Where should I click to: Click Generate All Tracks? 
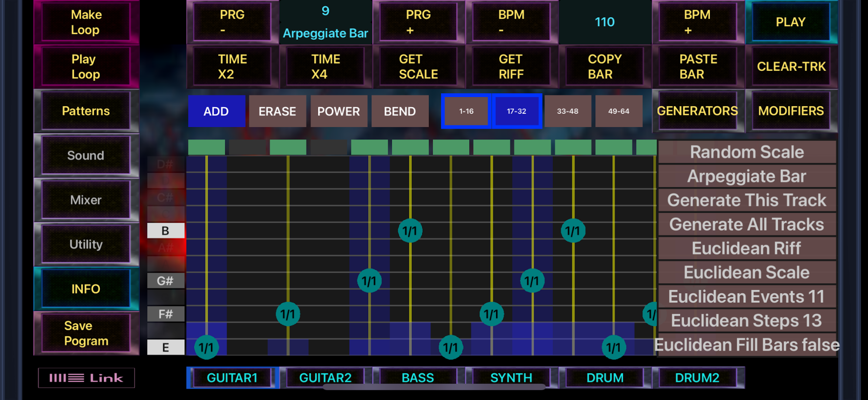click(x=746, y=224)
